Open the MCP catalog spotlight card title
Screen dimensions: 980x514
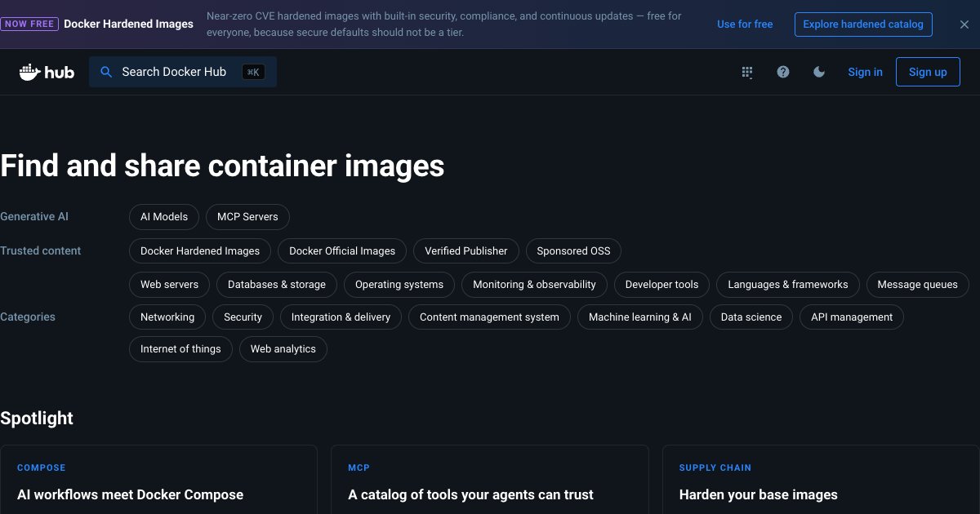[470, 494]
